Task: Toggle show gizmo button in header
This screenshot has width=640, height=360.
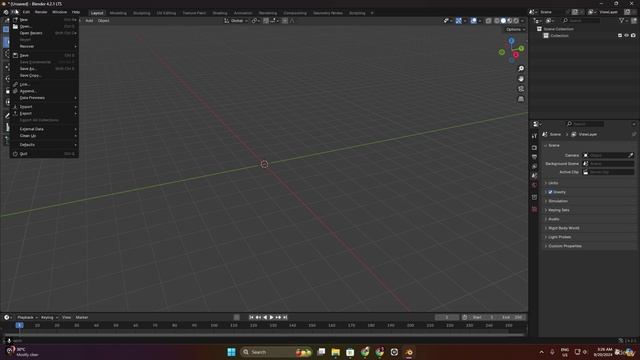Action: tap(458, 21)
